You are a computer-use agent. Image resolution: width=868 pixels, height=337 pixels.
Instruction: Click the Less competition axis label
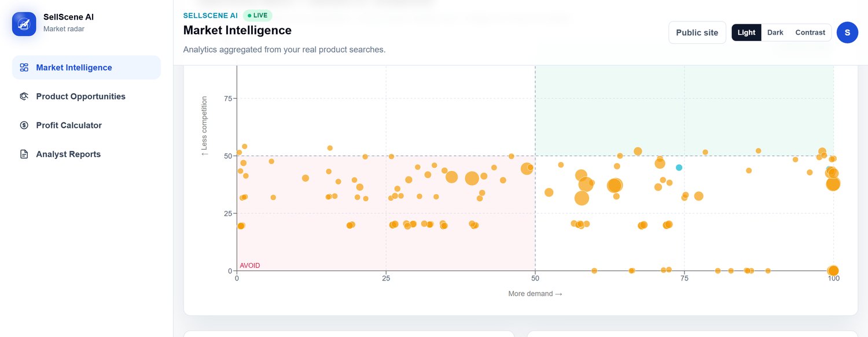pos(204,126)
